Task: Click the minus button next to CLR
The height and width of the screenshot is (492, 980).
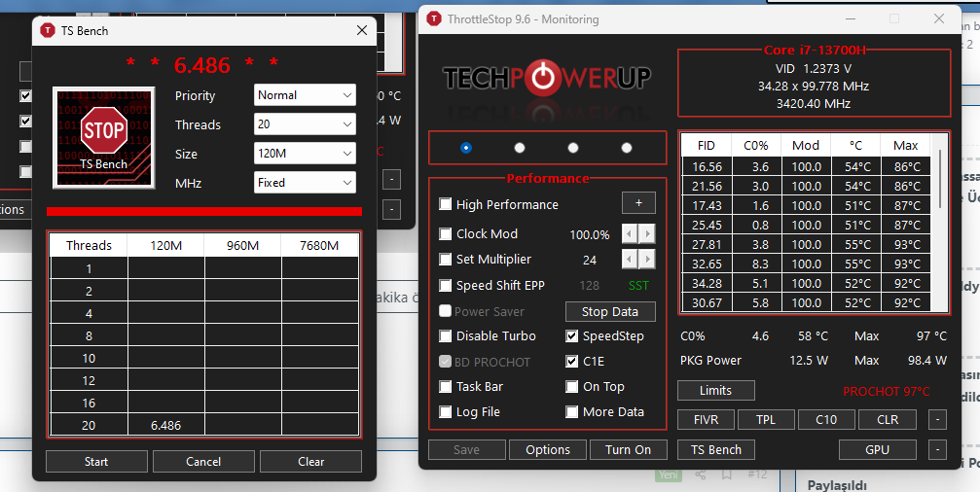Action: (937, 420)
